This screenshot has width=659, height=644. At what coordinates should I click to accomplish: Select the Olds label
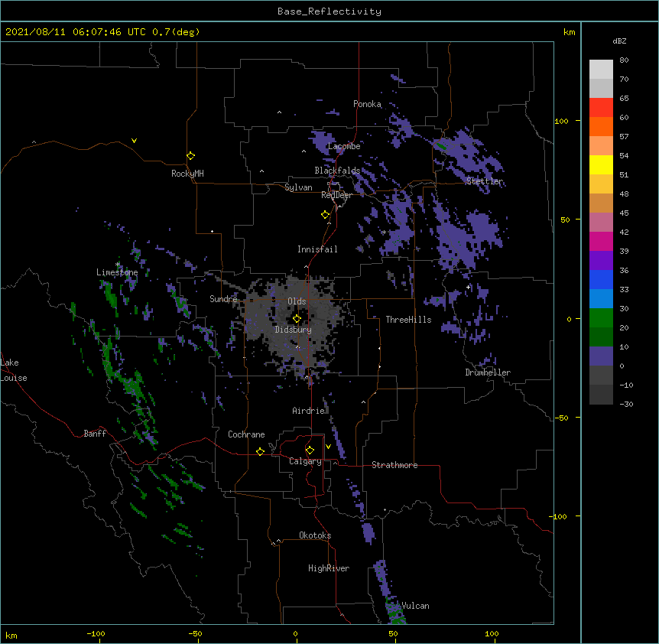pos(297,301)
